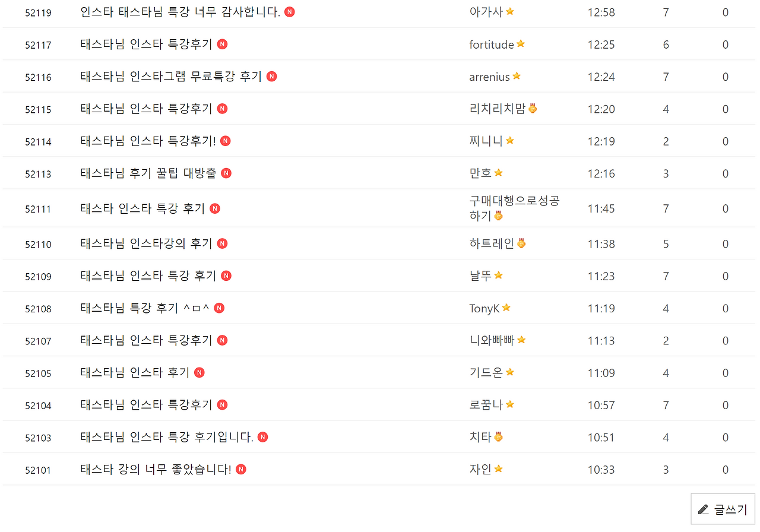Click the N new-post badge on post 52119

coord(289,11)
